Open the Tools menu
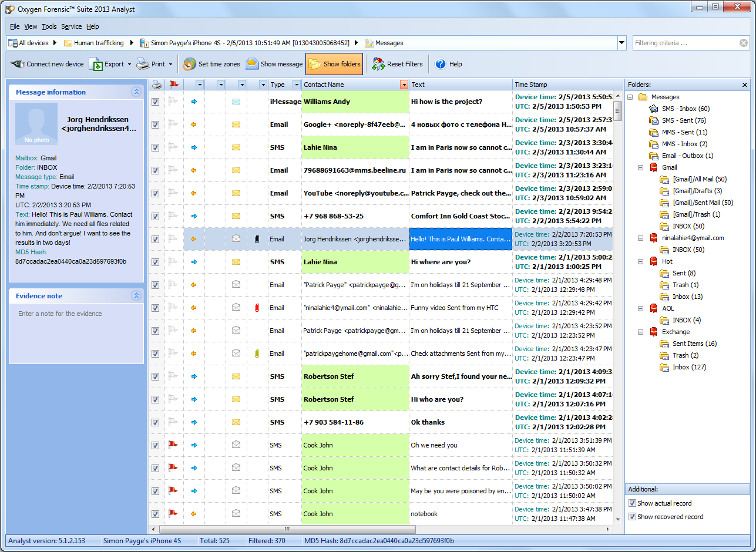 coord(49,26)
